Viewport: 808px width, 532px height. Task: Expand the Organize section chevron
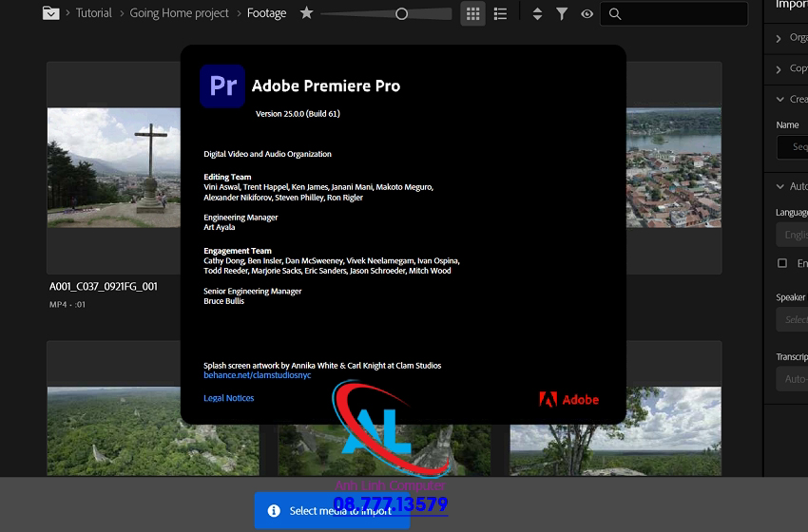779,38
